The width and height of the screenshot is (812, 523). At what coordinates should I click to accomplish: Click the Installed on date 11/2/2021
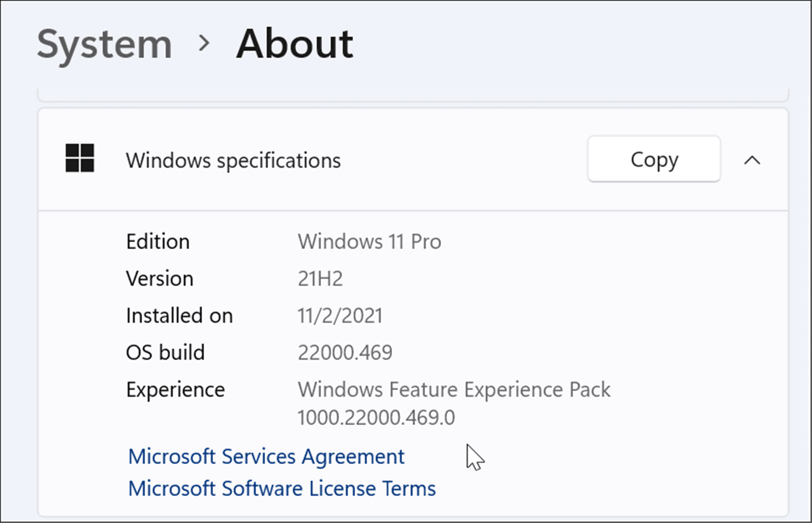click(341, 315)
